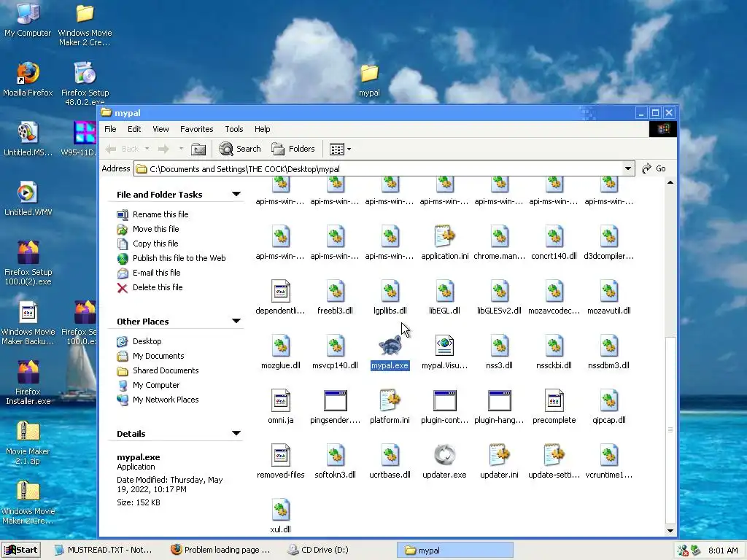Image resolution: width=747 pixels, height=560 pixels.
Task: Open the Address bar dropdown arrow
Action: click(628, 168)
